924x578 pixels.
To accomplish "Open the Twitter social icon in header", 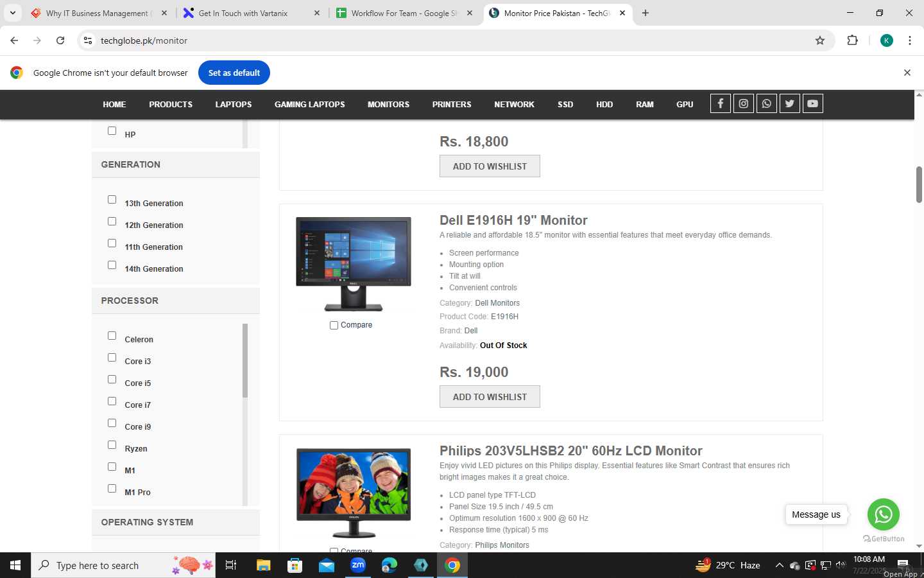I will pyautogui.click(x=790, y=103).
